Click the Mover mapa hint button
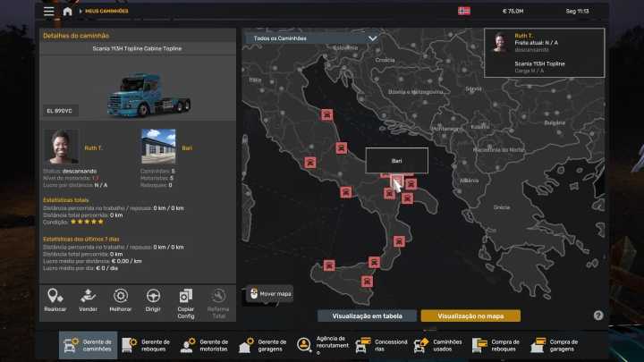The height and width of the screenshot is (362, 644). click(270, 294)
